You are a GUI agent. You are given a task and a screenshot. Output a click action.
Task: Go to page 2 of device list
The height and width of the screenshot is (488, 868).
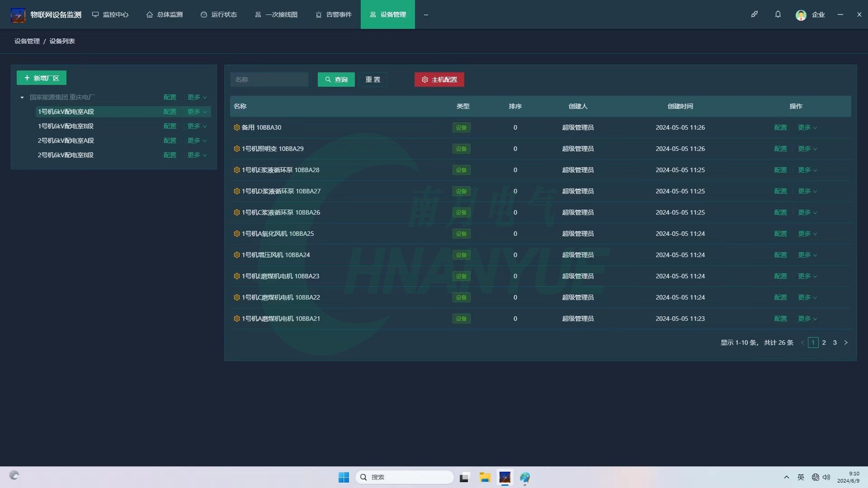pos(824,343)
